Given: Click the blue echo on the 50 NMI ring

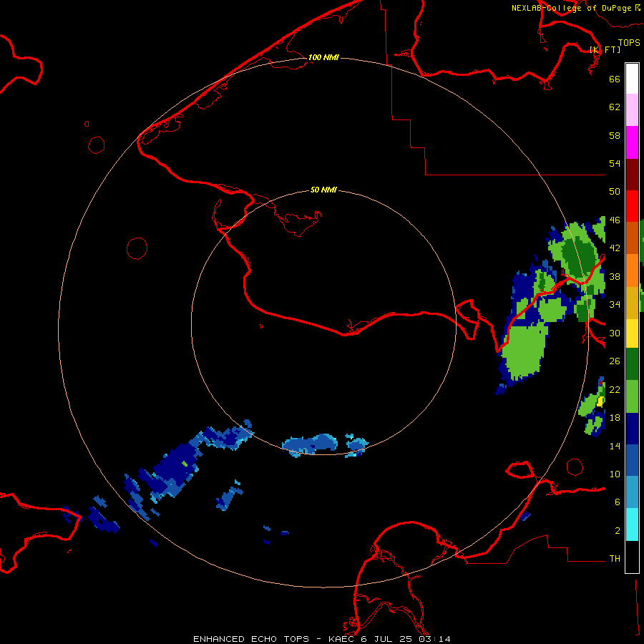Looking at the screenshot, I should click(x=311, y=444).
